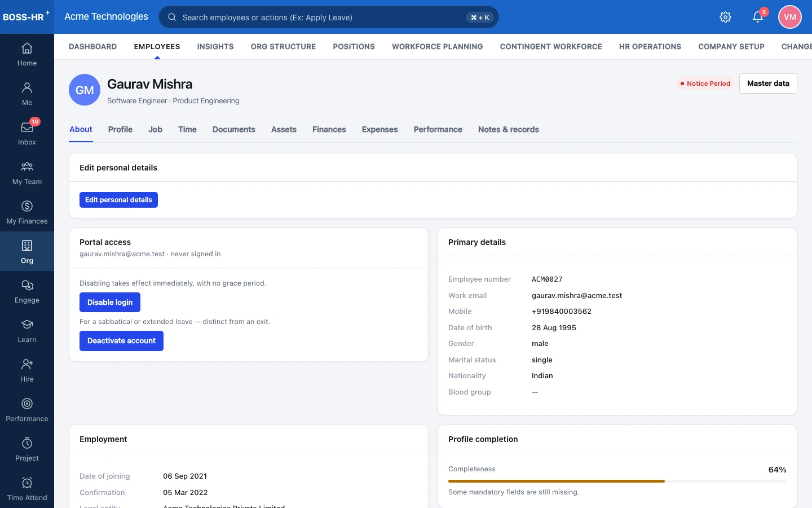The height and width of the screenshot is (508, 812).
Task: Open the Inbox with 10 notifications
Action: 27,133
